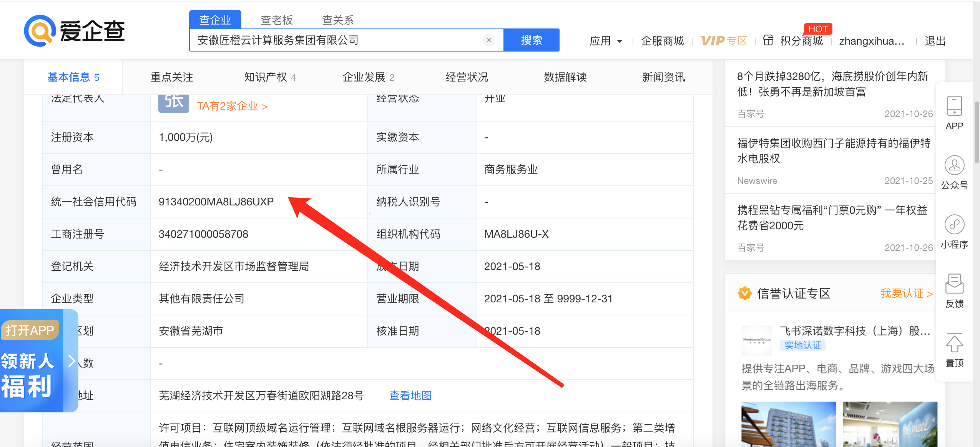
Task: Click the 置顶 back-to-top icon
Action: [x=954, y=343]
